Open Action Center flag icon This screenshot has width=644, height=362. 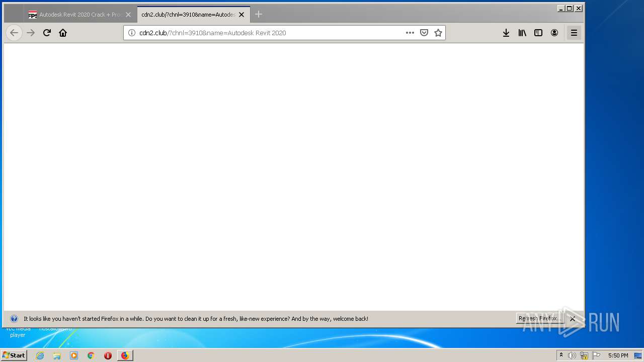596,355
